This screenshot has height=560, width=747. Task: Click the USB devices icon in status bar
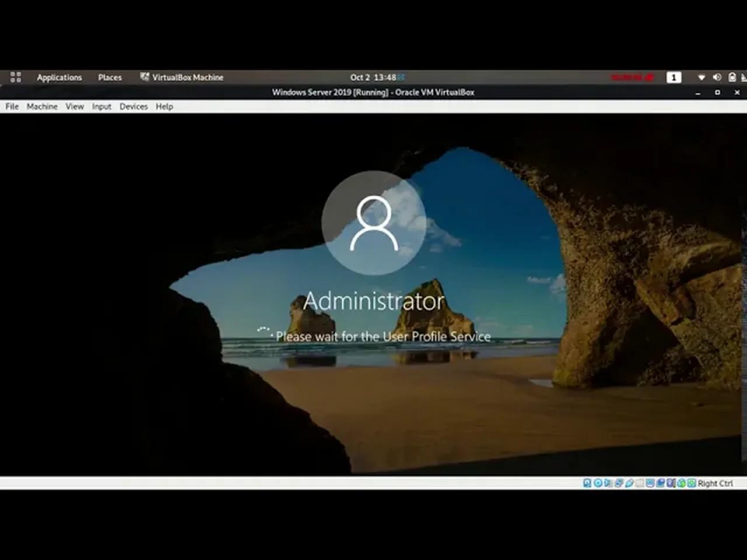coord(630,483)
